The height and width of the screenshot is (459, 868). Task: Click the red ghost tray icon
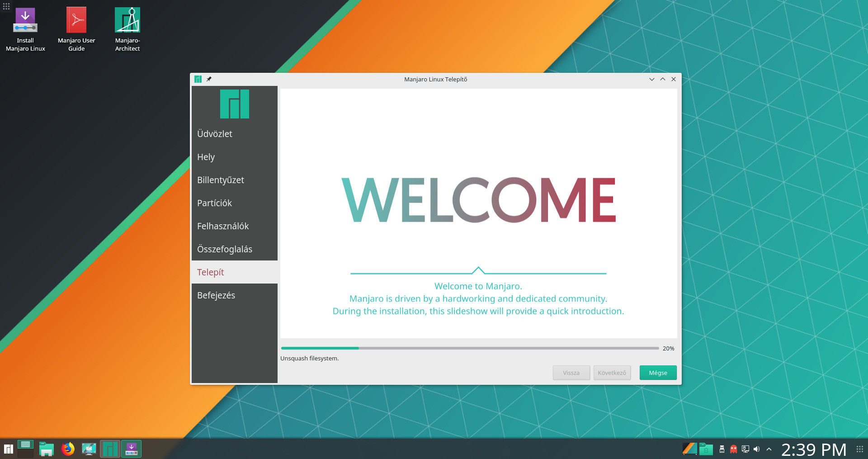pos(733,449)
